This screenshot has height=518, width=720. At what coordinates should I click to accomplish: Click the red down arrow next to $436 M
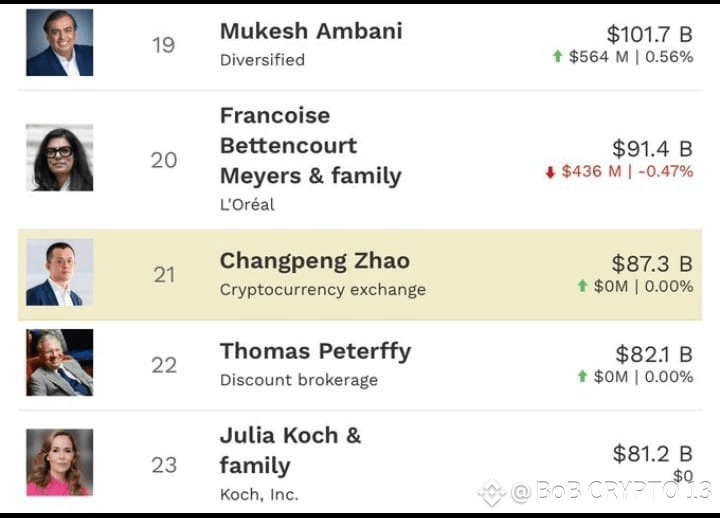pyautogui.click(x=549, y=172)
